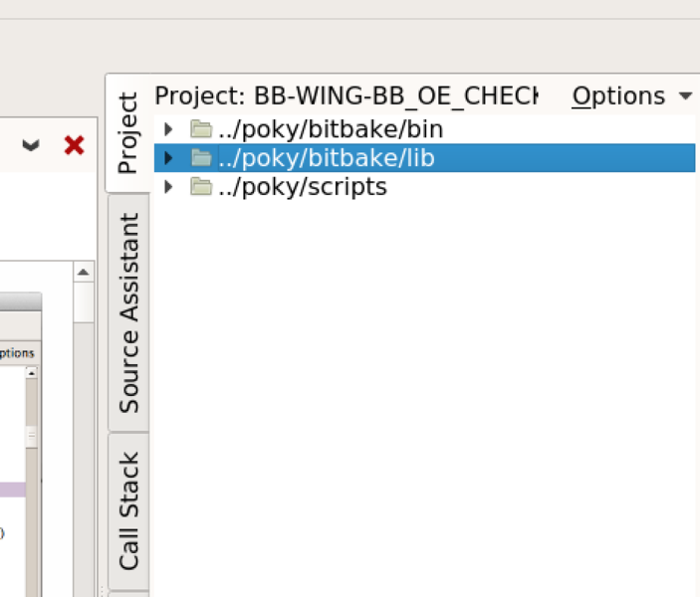Open the Options dropdown menu
This screenshot has height=597, width=700.
(618, 97)
